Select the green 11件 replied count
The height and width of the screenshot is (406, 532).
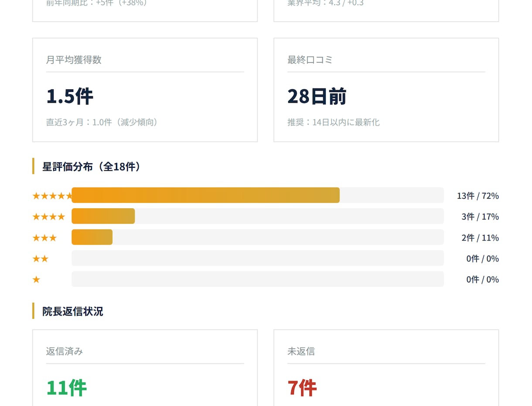[x=66, y=388]
